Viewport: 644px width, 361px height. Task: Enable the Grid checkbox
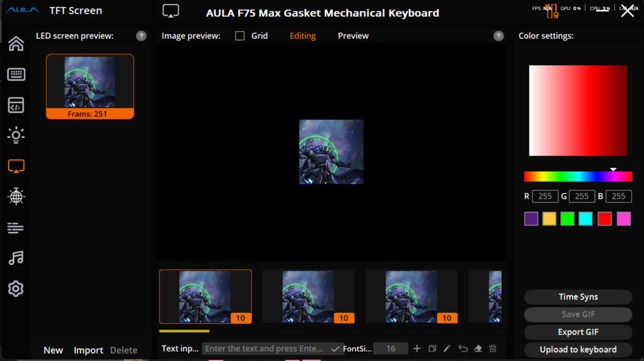pyautogui.click(x=240, y=36)
